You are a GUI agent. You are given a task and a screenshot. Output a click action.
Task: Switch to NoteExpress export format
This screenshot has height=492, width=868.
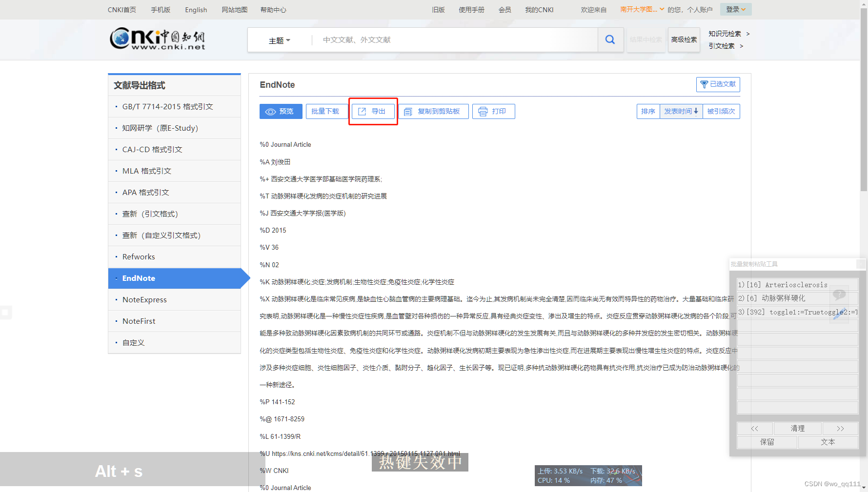coord(144,299)
